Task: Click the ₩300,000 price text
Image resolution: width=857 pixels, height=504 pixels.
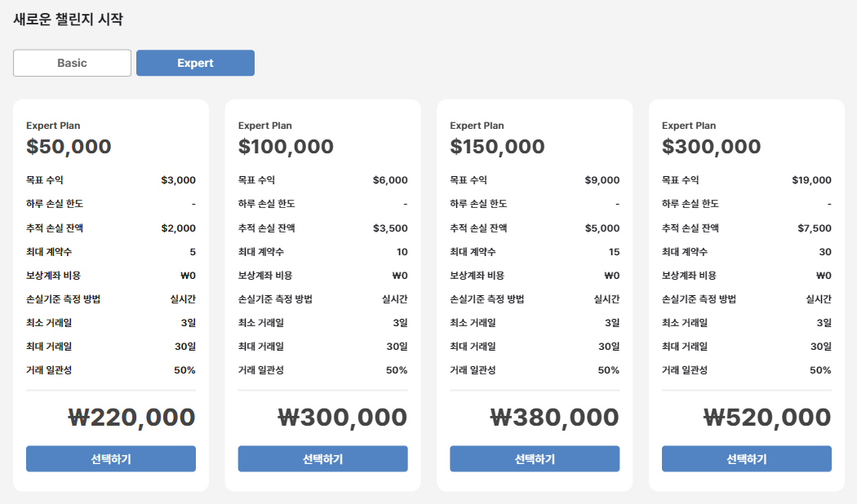Action: click(343, 418)
